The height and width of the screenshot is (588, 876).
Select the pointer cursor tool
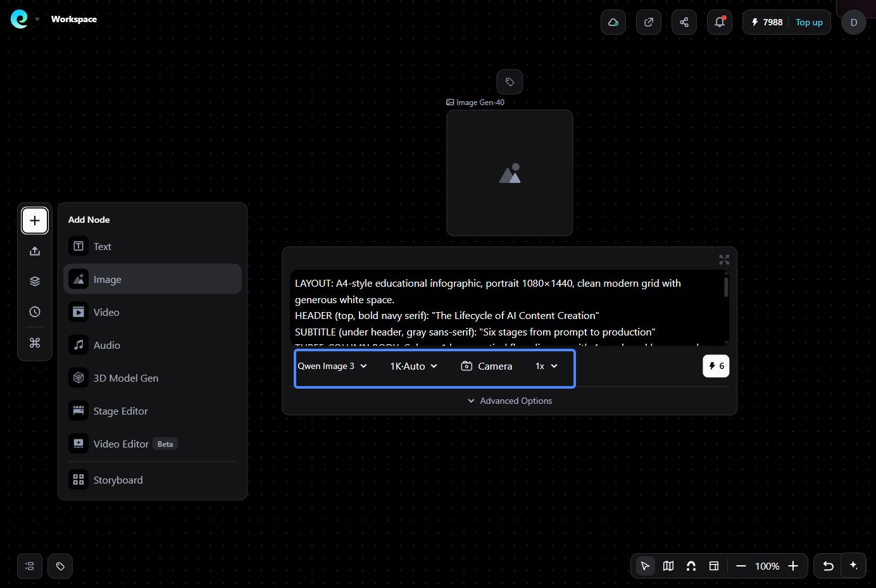point(645,566)
